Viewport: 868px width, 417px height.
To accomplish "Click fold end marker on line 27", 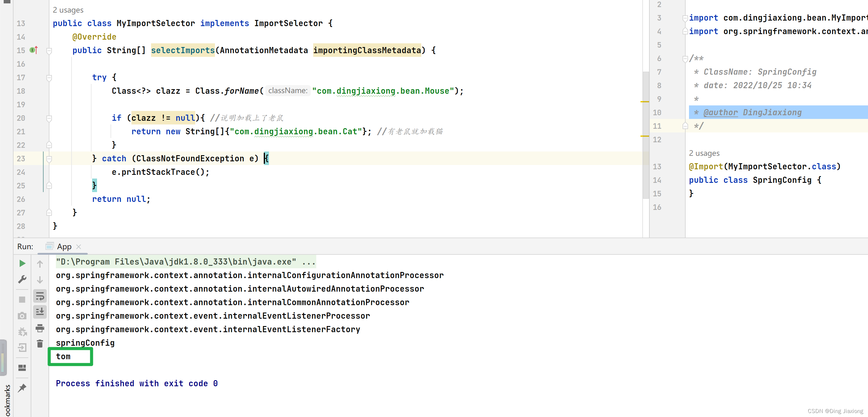I will click(x=49, y=212).
